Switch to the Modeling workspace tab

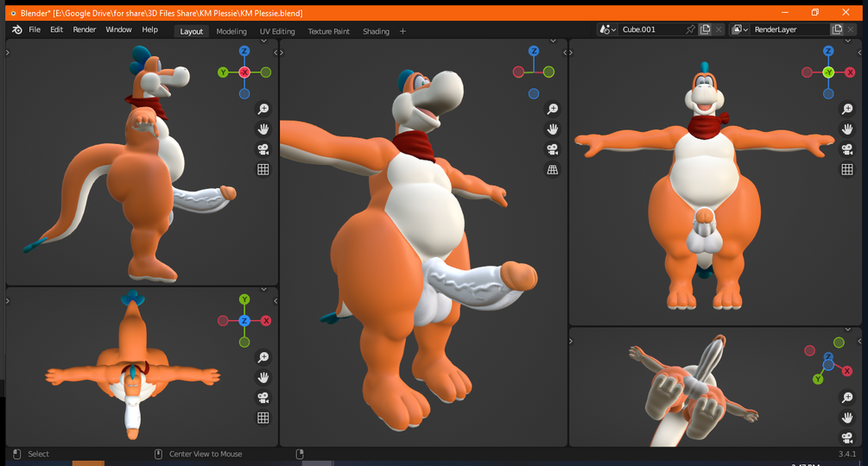[x=231, y=32]
